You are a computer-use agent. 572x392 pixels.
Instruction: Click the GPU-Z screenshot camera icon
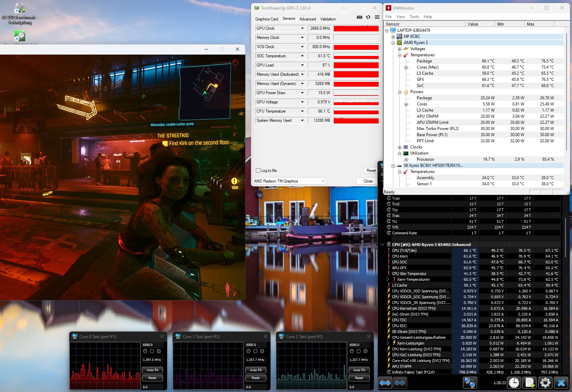point(359,17)
